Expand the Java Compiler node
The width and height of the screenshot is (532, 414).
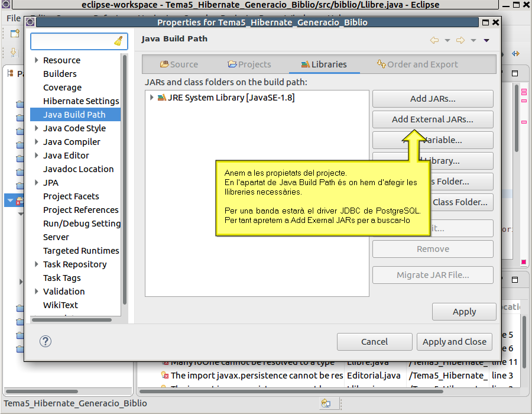tap(36, 141)
